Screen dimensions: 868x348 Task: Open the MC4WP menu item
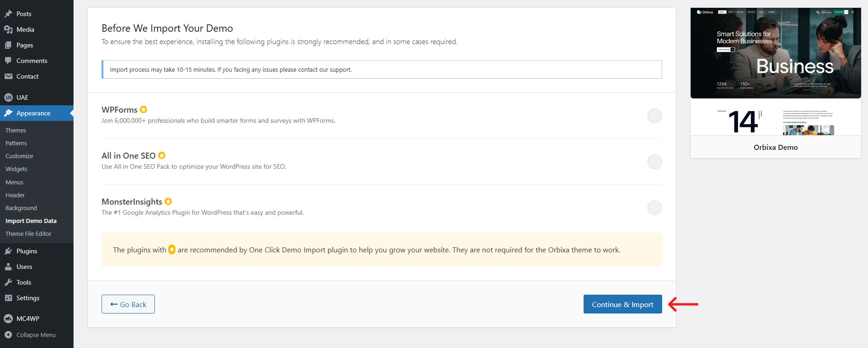[28, 319]
